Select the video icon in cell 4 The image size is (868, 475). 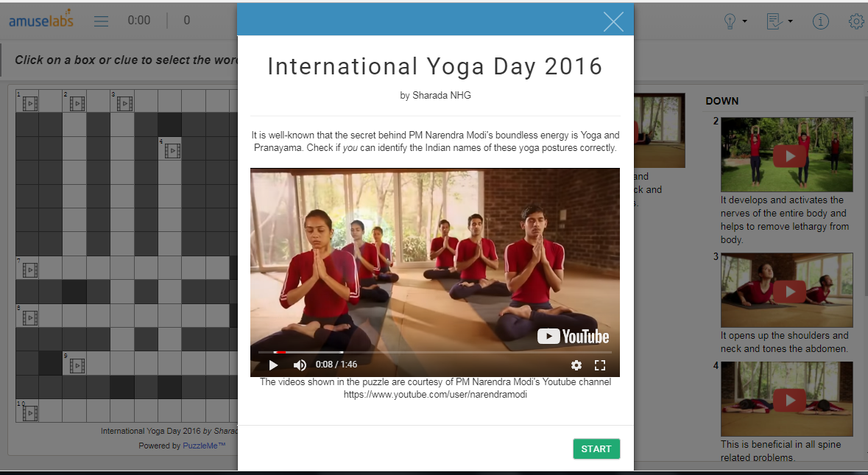click(172, 151)
